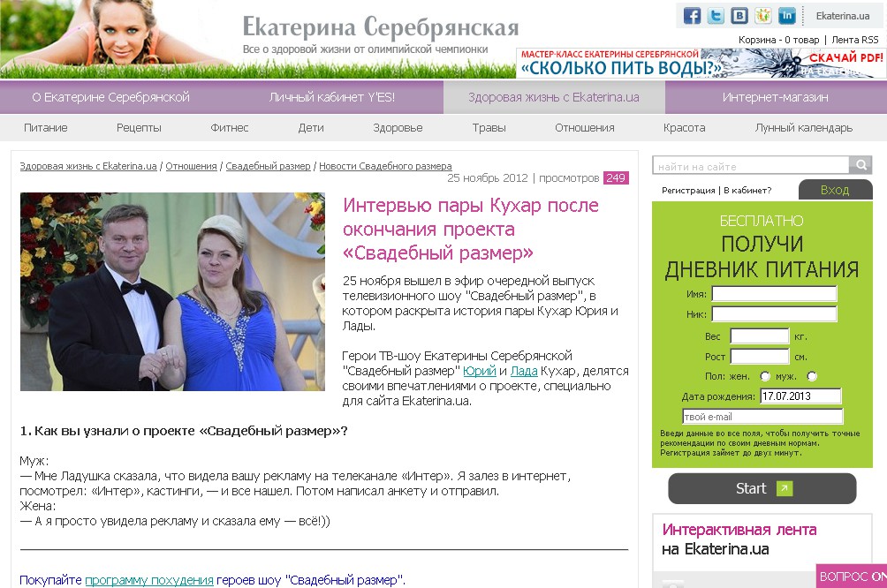This screenshot has width=887, height=588.
Task: Open the Питание menu item
Action: click(x=46, y=128)
